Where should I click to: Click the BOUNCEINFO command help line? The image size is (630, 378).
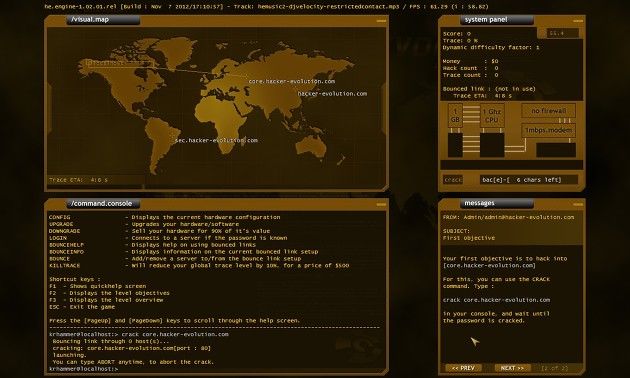click(184, 252)
